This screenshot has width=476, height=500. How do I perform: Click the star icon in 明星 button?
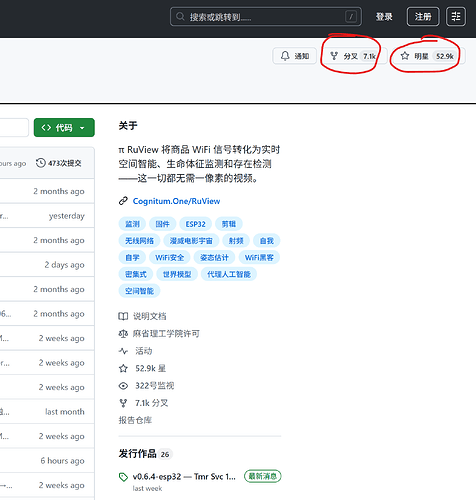(405, 56)
